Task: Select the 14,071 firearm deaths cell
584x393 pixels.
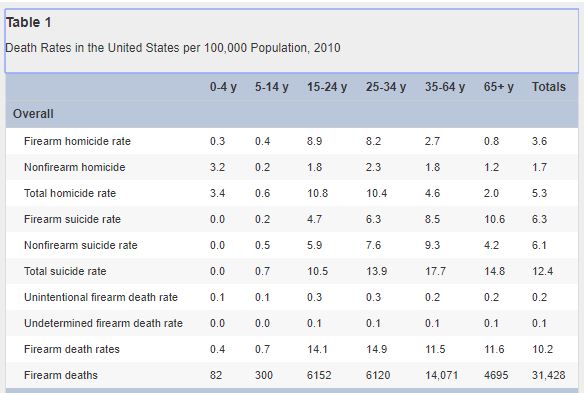Action: click(x=441, y=375)
